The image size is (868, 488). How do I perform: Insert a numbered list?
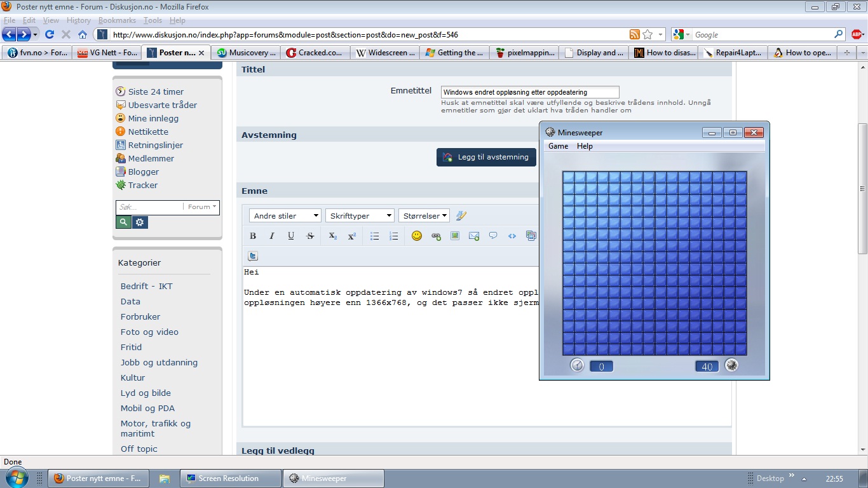pyautogui.click(x=393, y=236)
